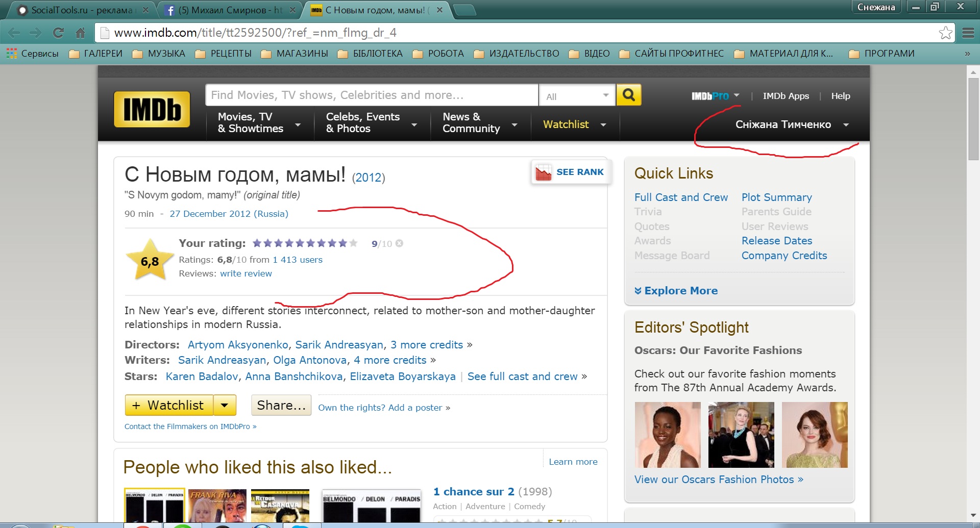The image size is (980, 528).
Task: Open the first Oscars fashion photo
Action: [668, 435]
